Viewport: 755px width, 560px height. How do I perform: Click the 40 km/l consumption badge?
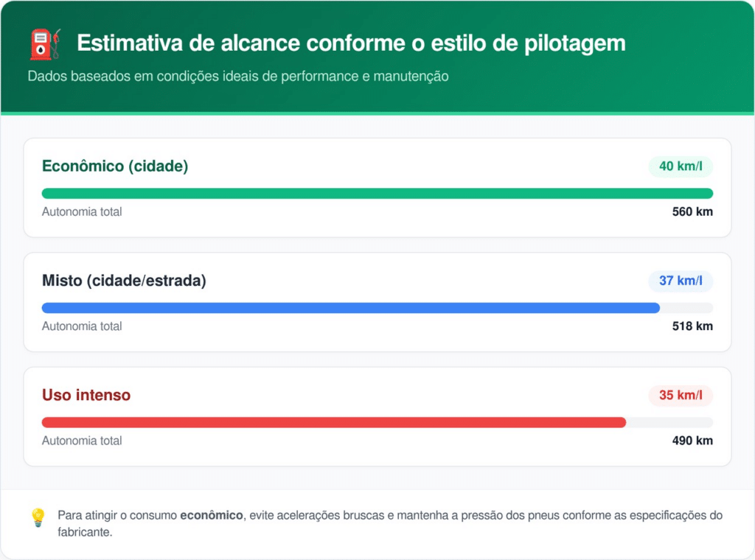(x=681, y=167)
